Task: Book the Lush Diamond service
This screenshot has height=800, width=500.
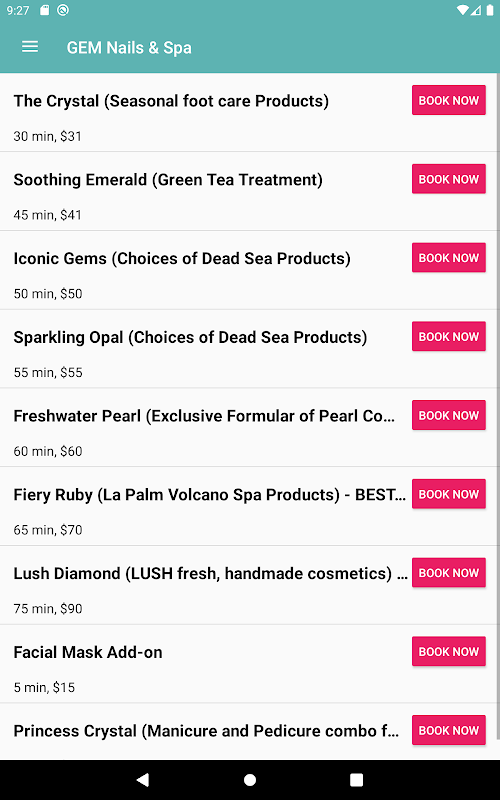Action: [449, 573]
